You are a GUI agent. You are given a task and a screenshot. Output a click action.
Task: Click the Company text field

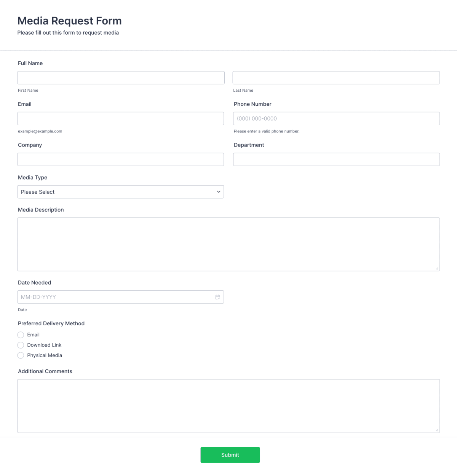tap(120, 159)
